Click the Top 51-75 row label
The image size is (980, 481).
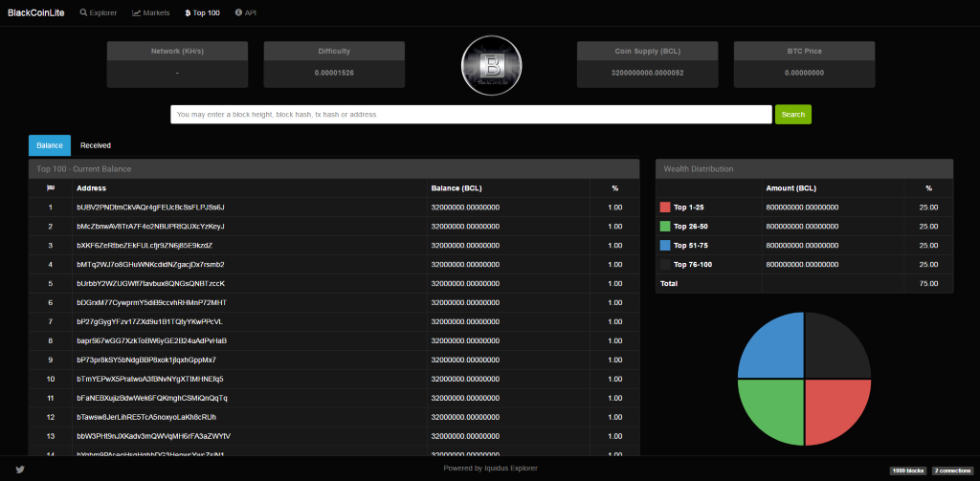(x=691, y=246)
